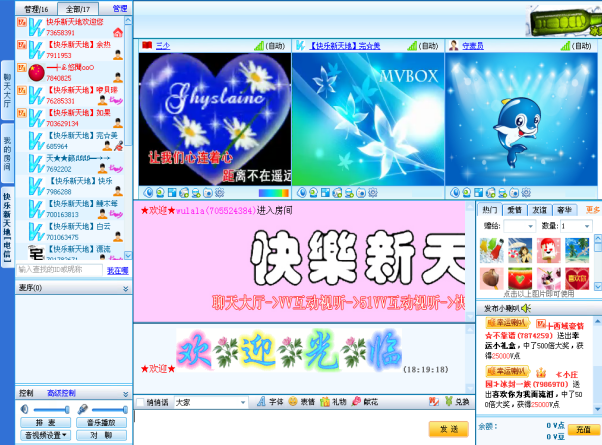Click the home icon next to 快乐新天地欢迎您

pyautogui.click(x=118, y=33)
